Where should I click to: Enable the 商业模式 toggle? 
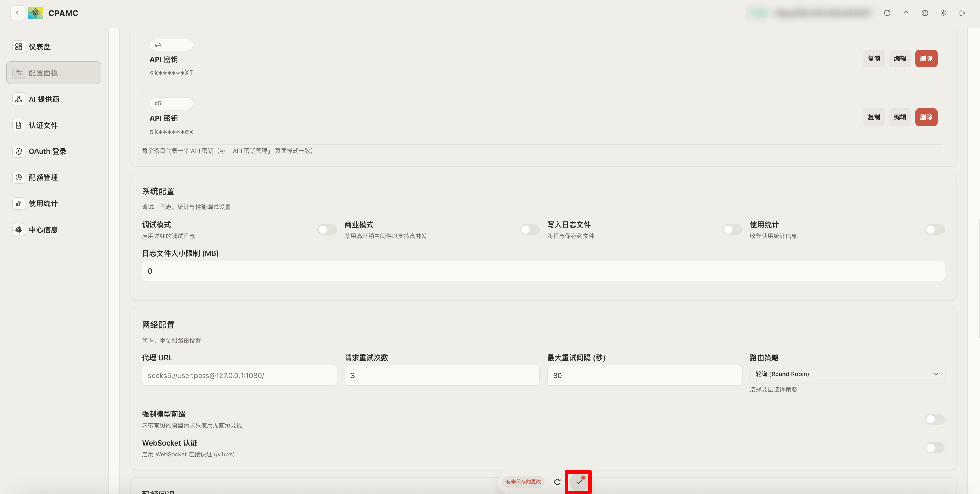coord(530,230)
